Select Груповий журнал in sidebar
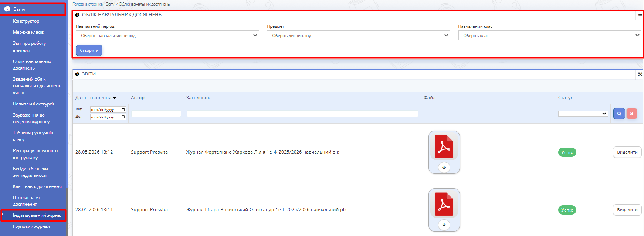Screen dimensions: 644x236 [31, 226]
